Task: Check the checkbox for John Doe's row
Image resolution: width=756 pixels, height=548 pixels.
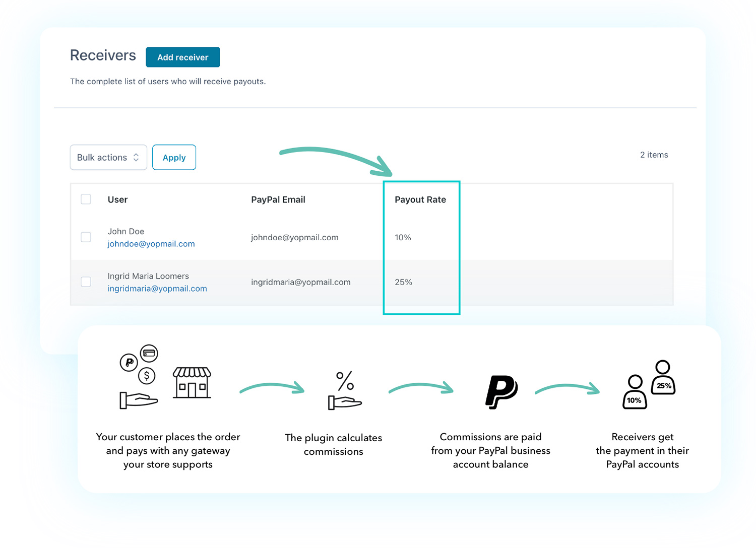Action: [x=86, y=237]
